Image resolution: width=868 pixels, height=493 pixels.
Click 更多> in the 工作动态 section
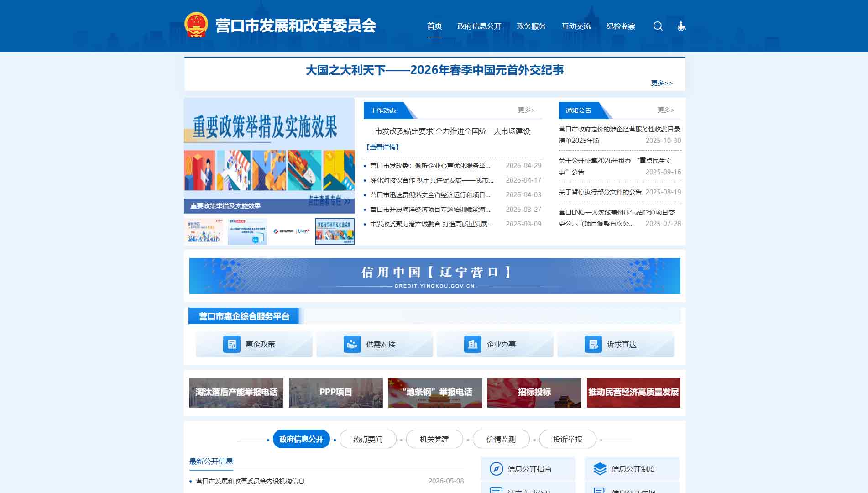click(526, 110)
